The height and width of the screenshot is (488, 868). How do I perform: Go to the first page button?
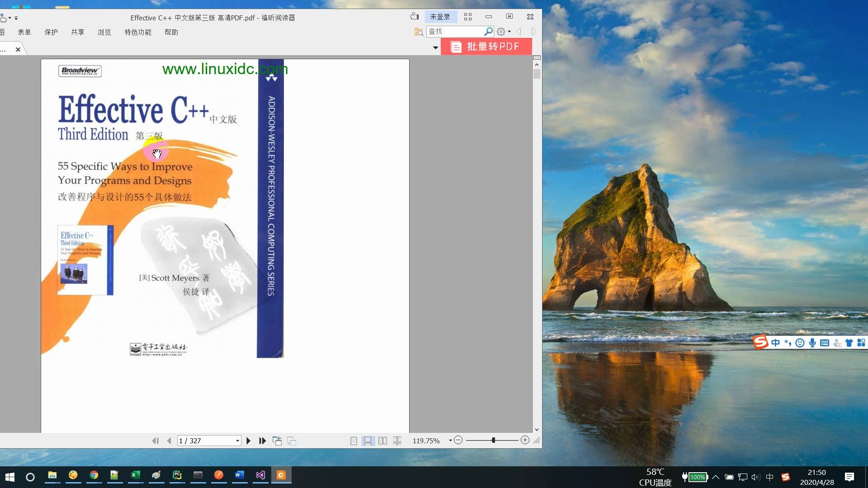(x=155, y=441)
